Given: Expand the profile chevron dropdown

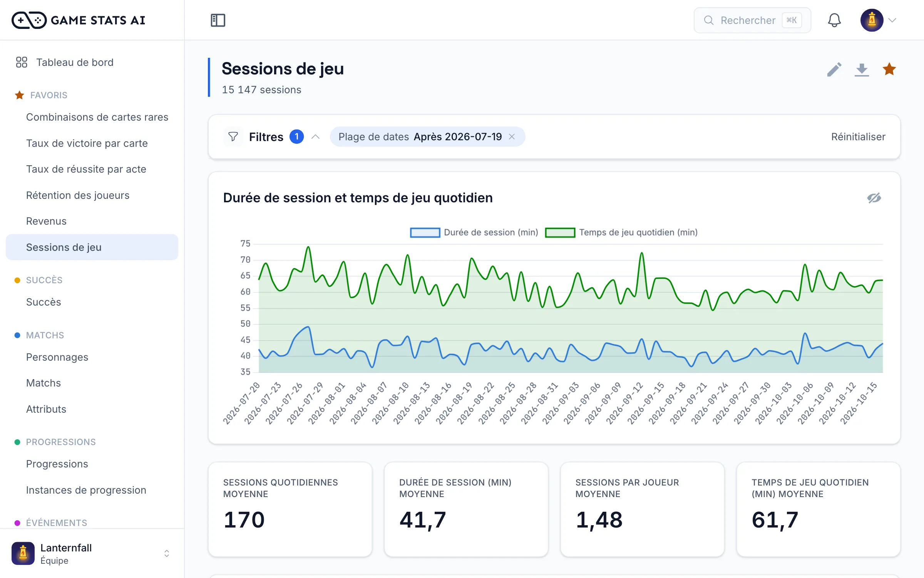Looking at the screenshot, I should pos(892,20).
